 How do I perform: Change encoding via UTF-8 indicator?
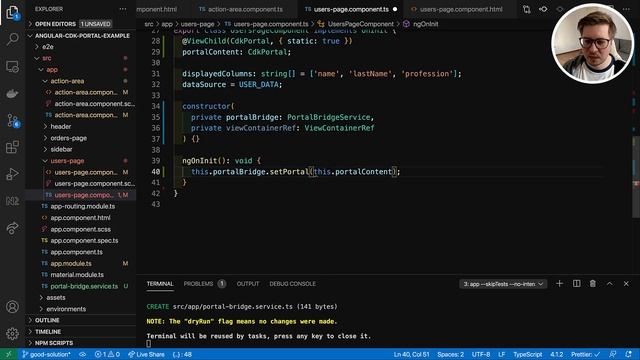481,354
